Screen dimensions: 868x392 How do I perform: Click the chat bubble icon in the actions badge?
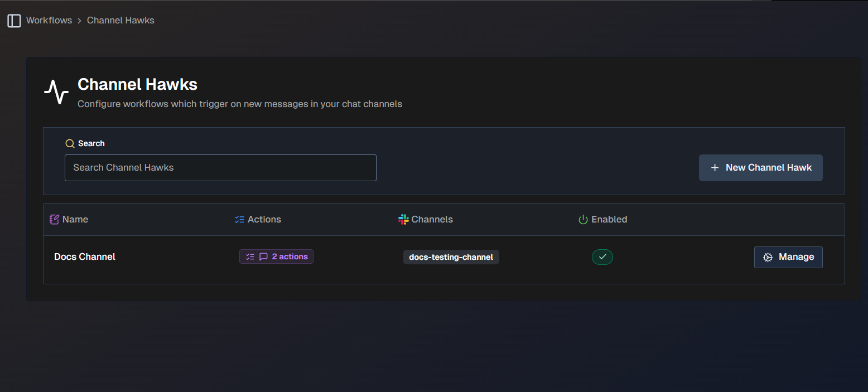coord(263,257)
